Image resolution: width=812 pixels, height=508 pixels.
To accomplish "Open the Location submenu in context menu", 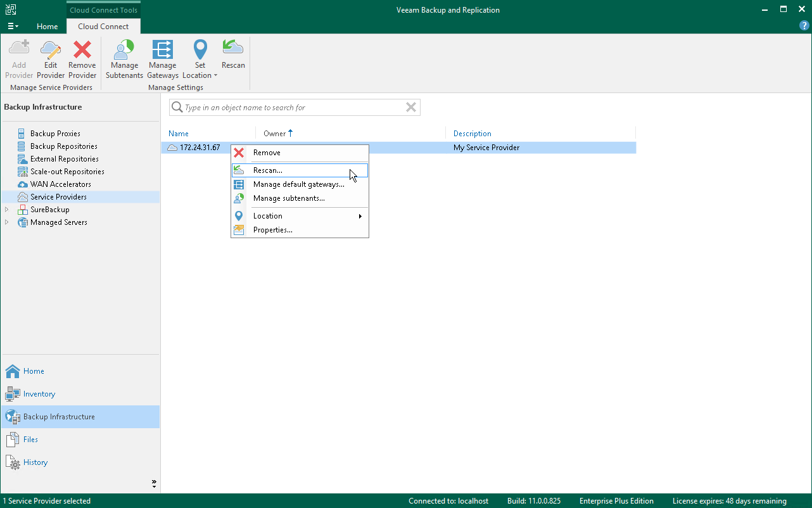I will pos(300,216).
